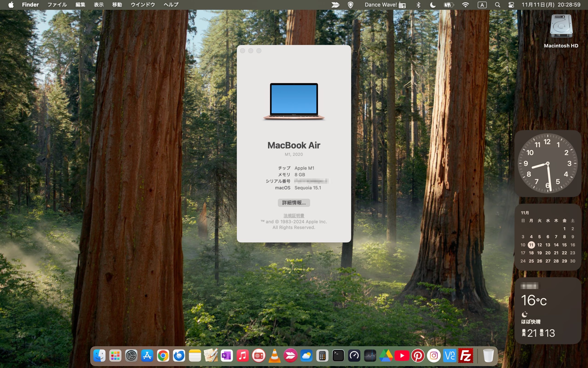Click the Sequoia 15.1 version text

(308, 188)
